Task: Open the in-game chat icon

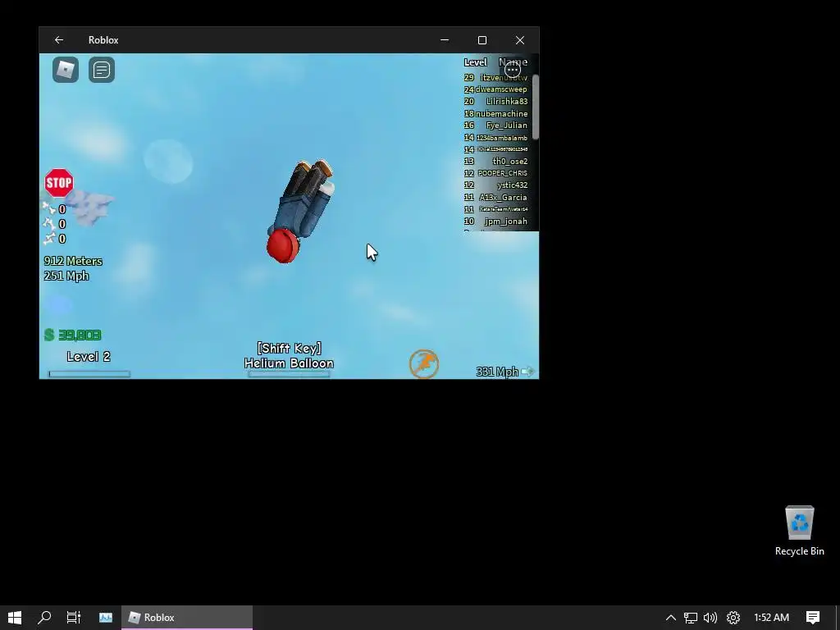Action: [x=101, y=70]
